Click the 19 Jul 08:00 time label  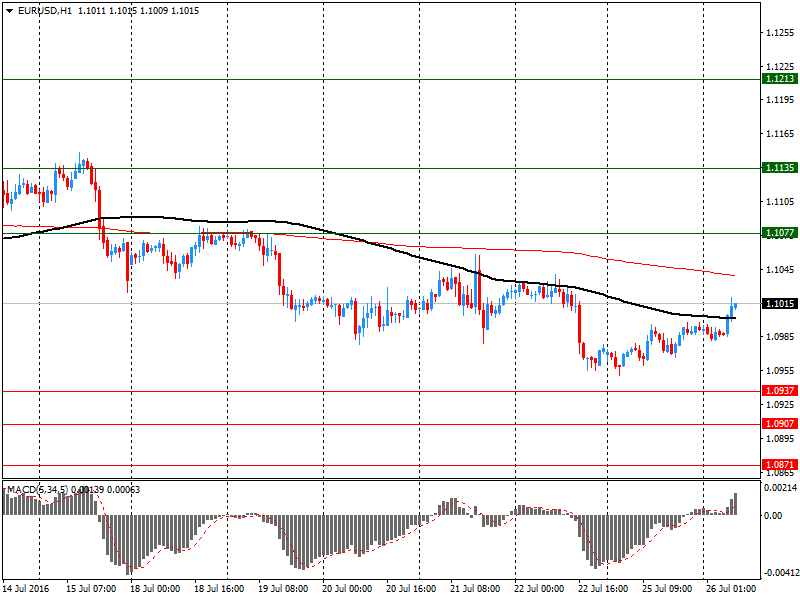coord(283,588)
